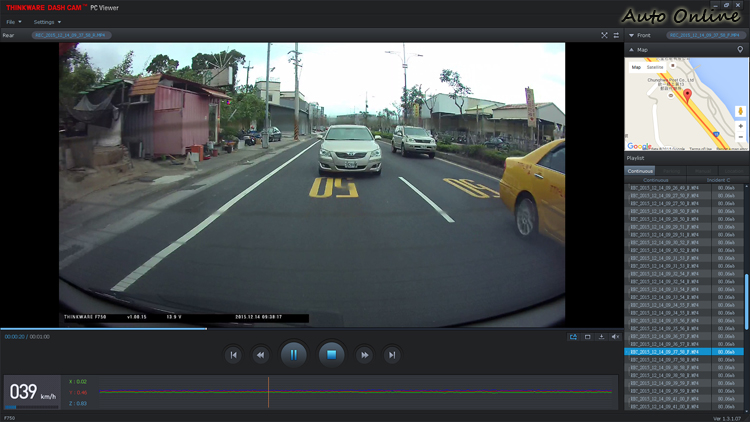Switch map to Map view
The height and width of the screenshot is (422, 750).
(636, 67)
